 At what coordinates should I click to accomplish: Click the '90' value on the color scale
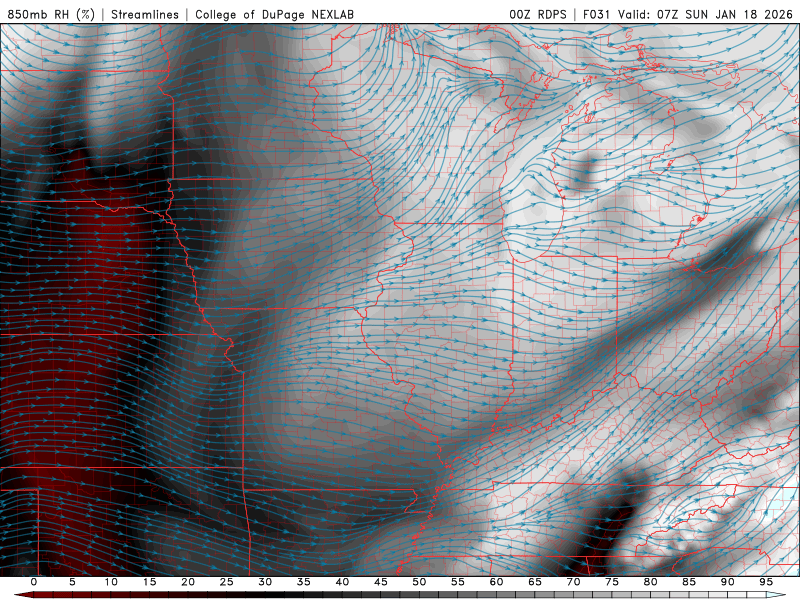coord(727,582)
